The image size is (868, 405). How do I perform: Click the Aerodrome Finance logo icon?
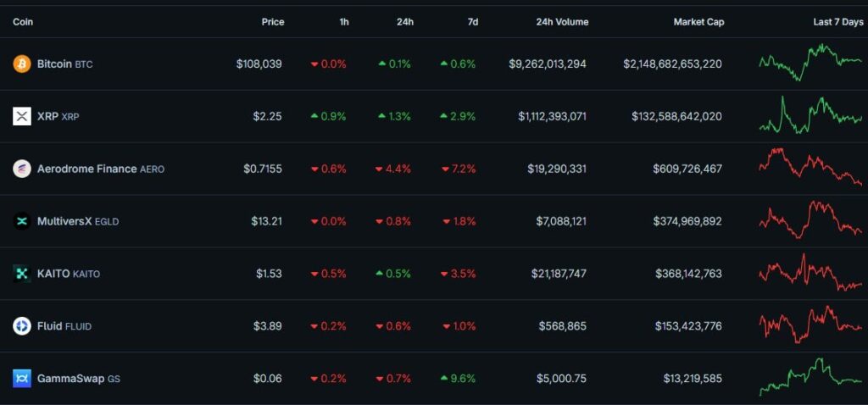pyautogui.click(x=21, y=169)
